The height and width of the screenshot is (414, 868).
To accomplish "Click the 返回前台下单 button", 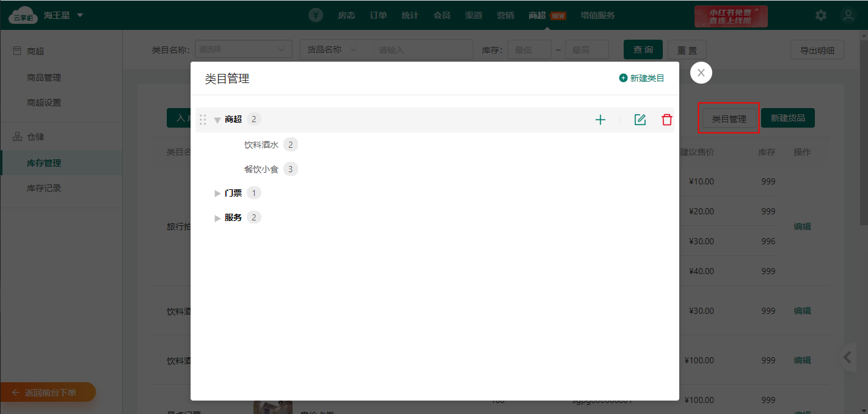I will [48, 393].
